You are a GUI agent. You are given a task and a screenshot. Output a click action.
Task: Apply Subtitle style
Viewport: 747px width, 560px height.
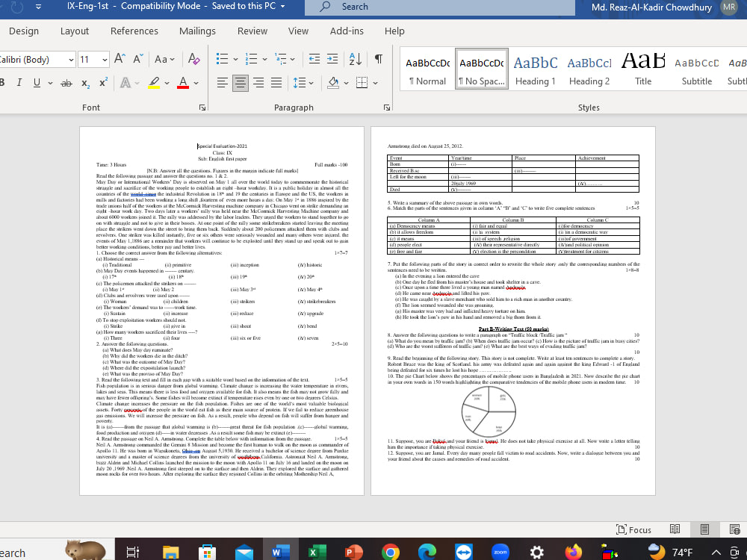click(697, 69)
